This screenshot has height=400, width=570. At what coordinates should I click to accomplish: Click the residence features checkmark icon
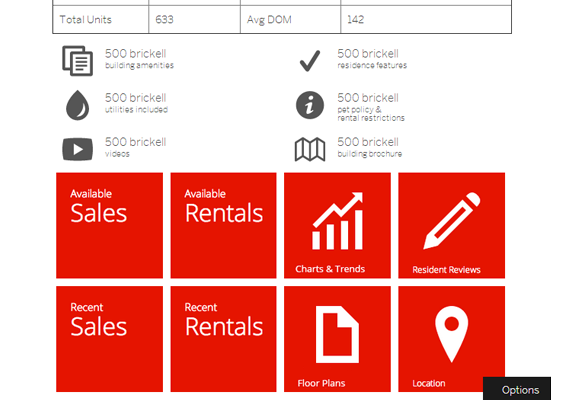(x=310, y=61)
